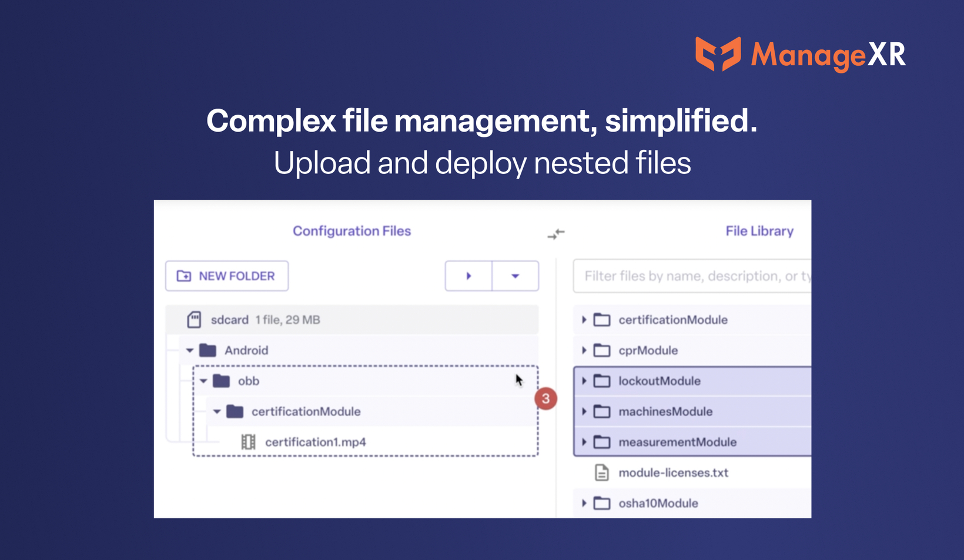
Task: Select certificationModule label in File Library
Action: [673, 320]
